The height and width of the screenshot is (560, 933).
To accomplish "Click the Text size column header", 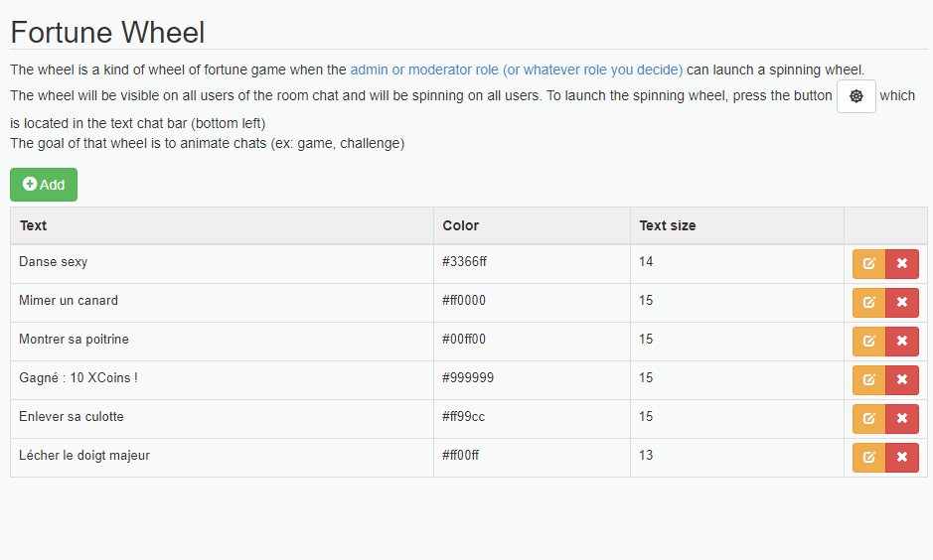I will click(667, 225).
